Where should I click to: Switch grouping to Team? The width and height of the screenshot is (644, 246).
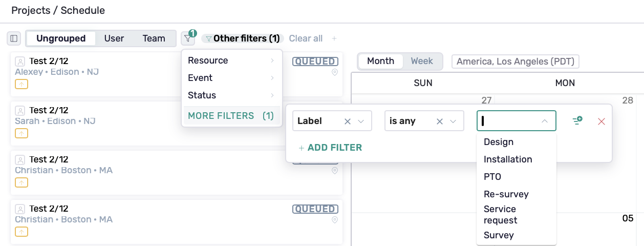coord(154,38)
